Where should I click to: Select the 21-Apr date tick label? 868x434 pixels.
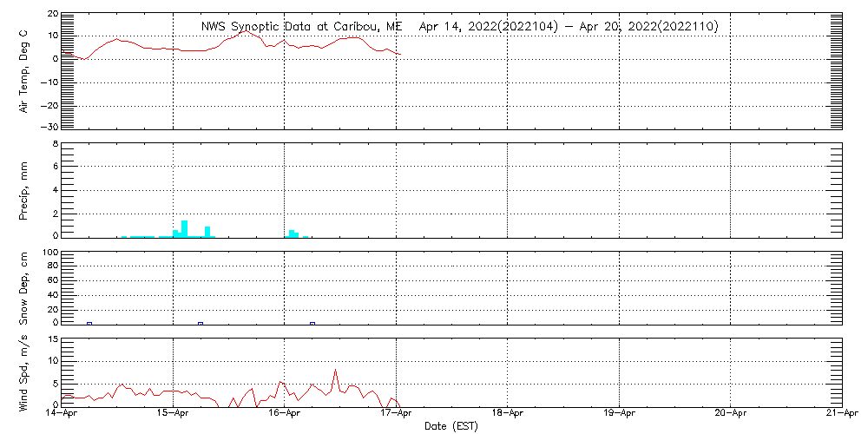840,415
